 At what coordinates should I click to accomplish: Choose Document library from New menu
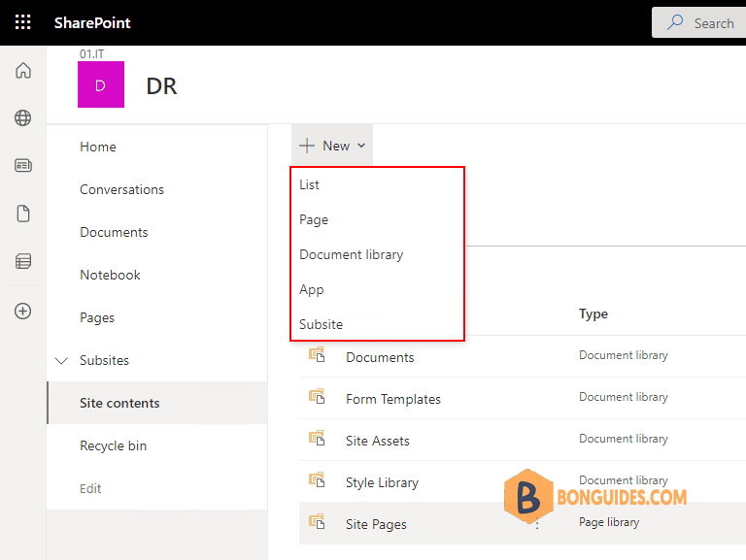pyautogui.click(x=377, y=255)
